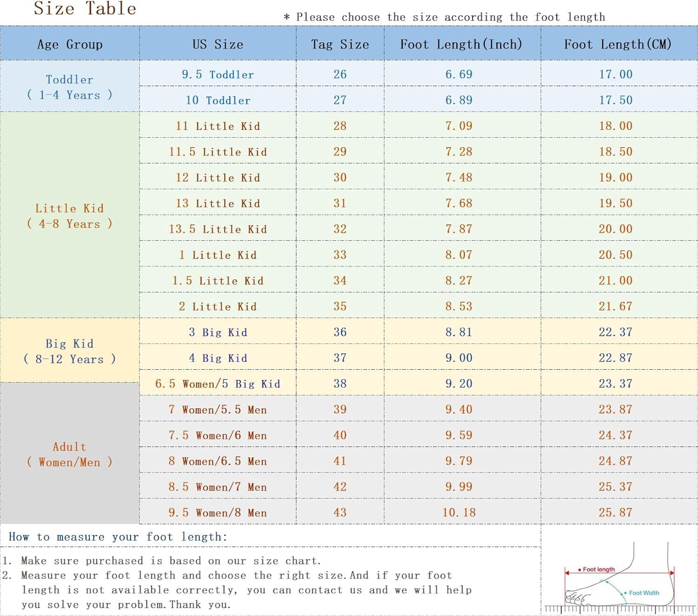Click the Foot Length (Inch) header

(x=461, y=44)
